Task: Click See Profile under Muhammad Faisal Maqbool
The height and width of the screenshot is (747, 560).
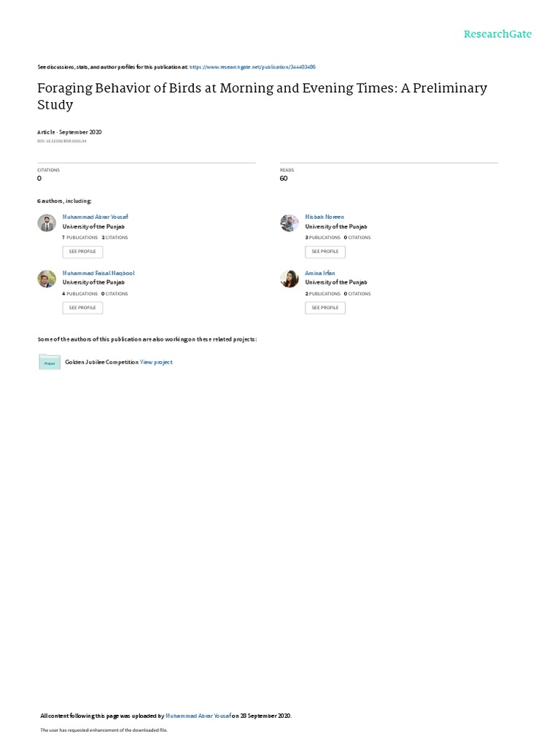Action: (82, 308)
